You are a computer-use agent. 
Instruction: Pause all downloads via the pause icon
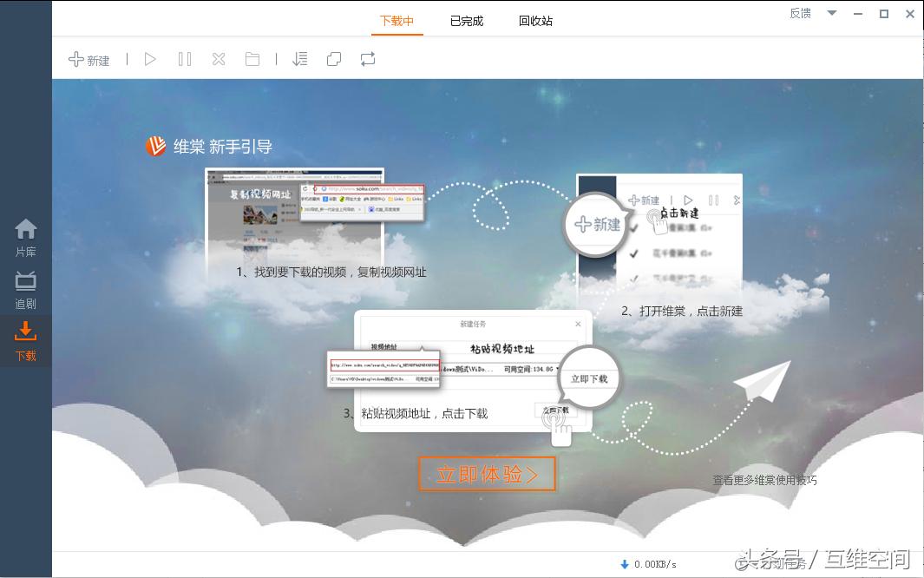(x=184, y=59)
